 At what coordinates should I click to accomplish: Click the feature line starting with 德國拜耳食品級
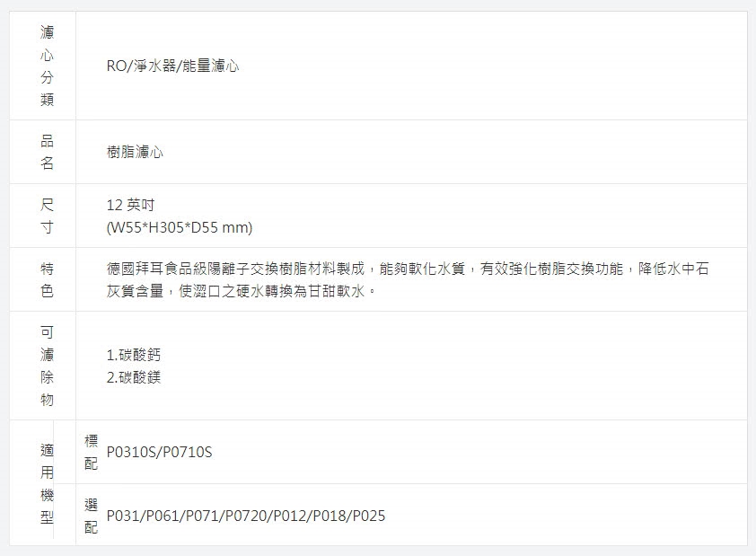pos(409,269)
